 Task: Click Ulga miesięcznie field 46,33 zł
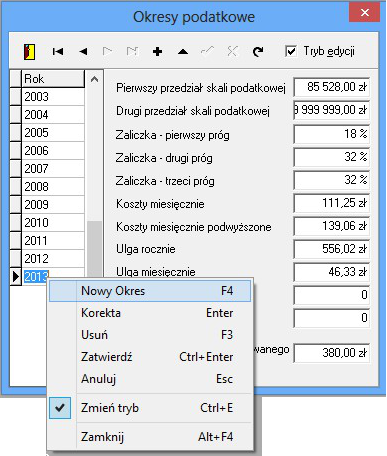point(332,272)
